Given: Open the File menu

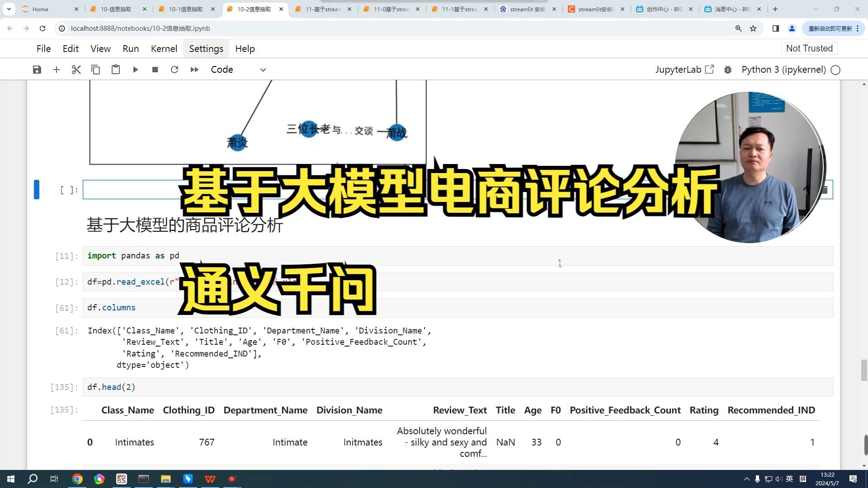Looking at the screenshot, I should point(43,49).
